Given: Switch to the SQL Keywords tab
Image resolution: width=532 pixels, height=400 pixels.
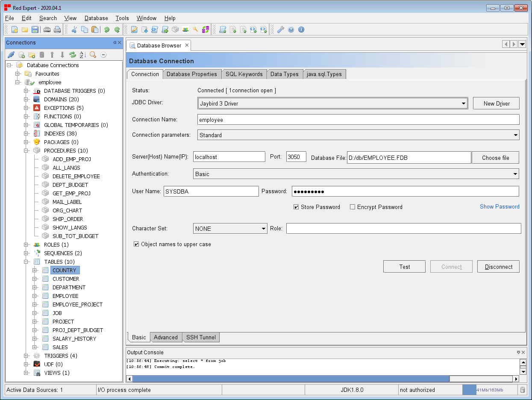Looking at the screenshot, I should [x=244, y=74].
